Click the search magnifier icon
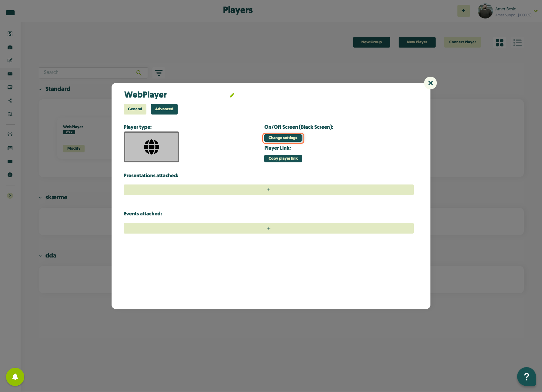Image resolution: width=542 pixels, height=392 pixels. coord(139,73)
